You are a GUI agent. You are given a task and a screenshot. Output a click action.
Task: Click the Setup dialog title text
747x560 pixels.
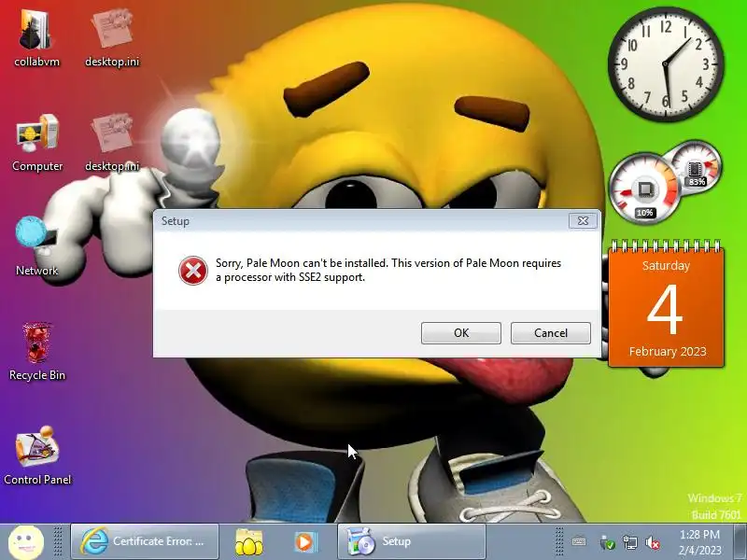[x=176, y=221]
